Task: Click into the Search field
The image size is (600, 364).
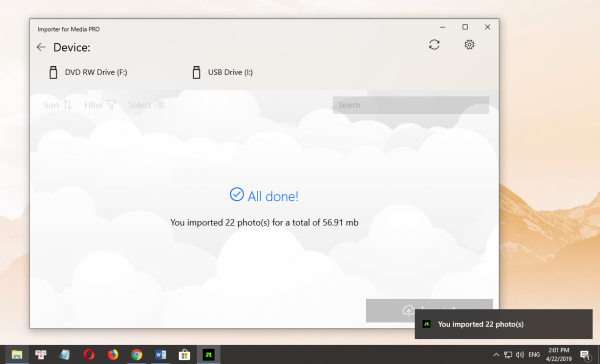Action: (x=411, y=105)
